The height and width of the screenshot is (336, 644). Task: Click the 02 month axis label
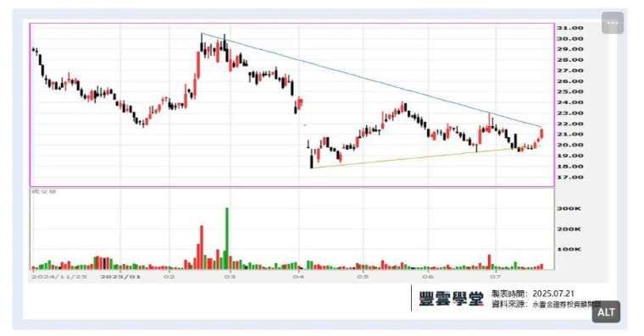point(169,277)
